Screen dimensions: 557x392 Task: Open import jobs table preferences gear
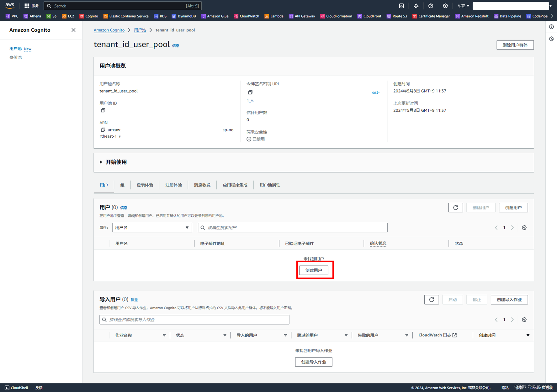[x=524, y=320]
